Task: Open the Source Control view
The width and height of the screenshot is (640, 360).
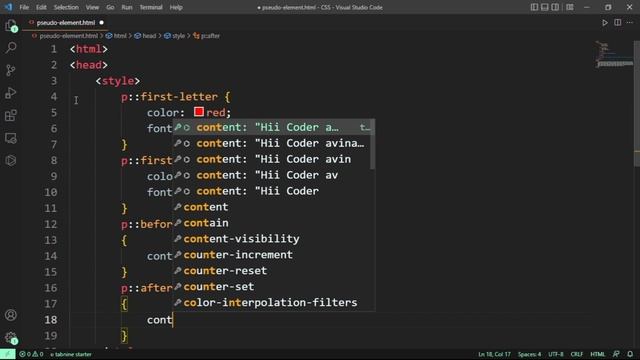Action: click(11, 70)
